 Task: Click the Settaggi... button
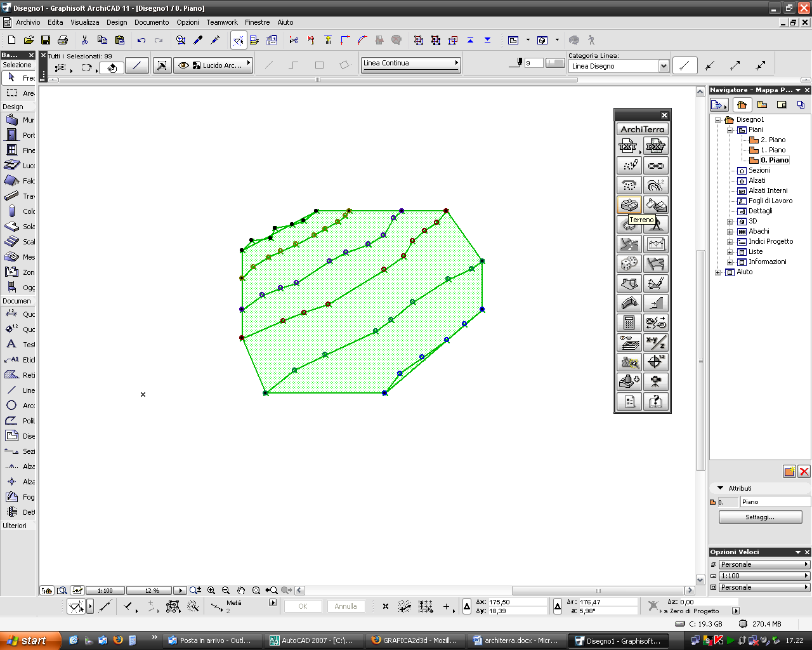click(x=760, y=517)
